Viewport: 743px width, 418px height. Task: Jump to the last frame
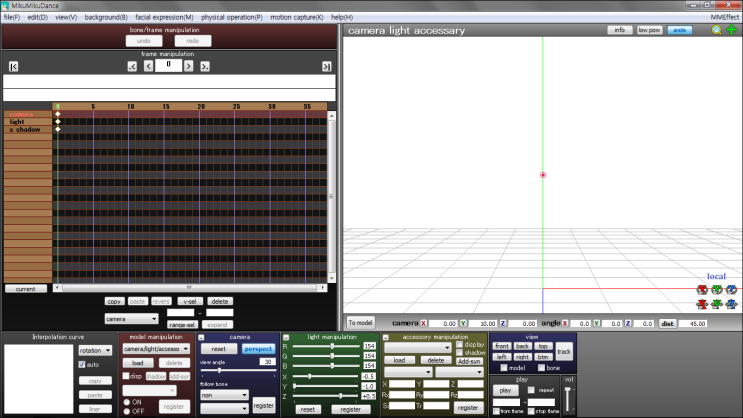(x=326, y=66)
